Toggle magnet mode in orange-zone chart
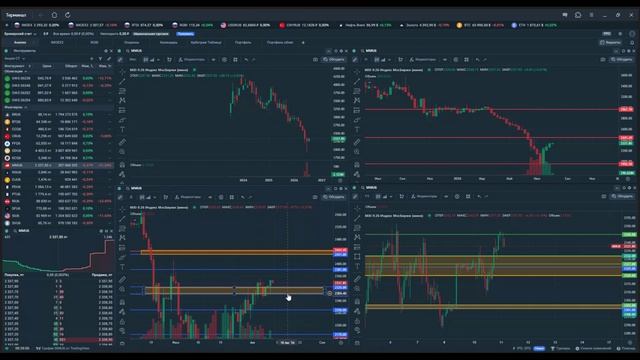 pos(122,302)
